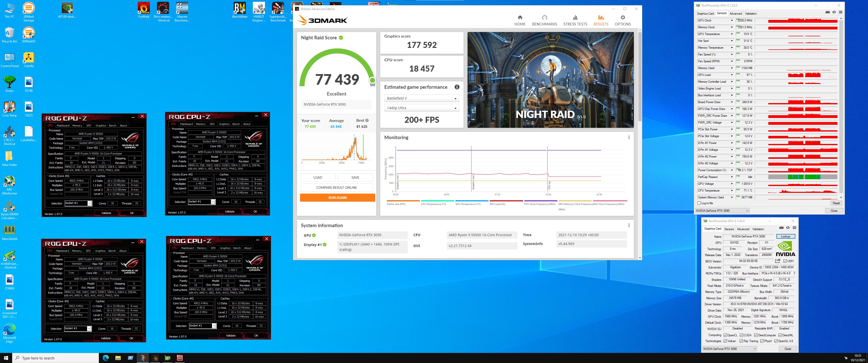This screenshot has width=868, height=363.
Task: Open File Explorer from taskbar
Action: 118,358
